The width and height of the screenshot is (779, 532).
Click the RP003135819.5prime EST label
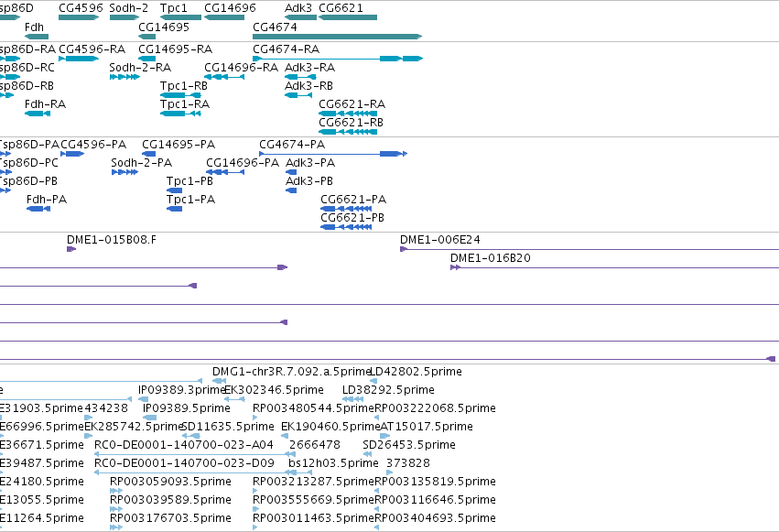pyautogui.click(x=435, y=482)
